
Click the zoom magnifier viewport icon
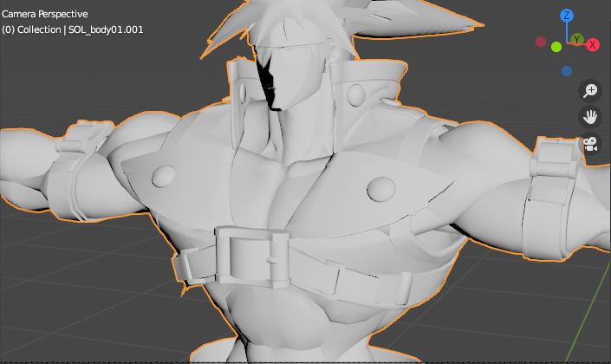click(590, 91)
